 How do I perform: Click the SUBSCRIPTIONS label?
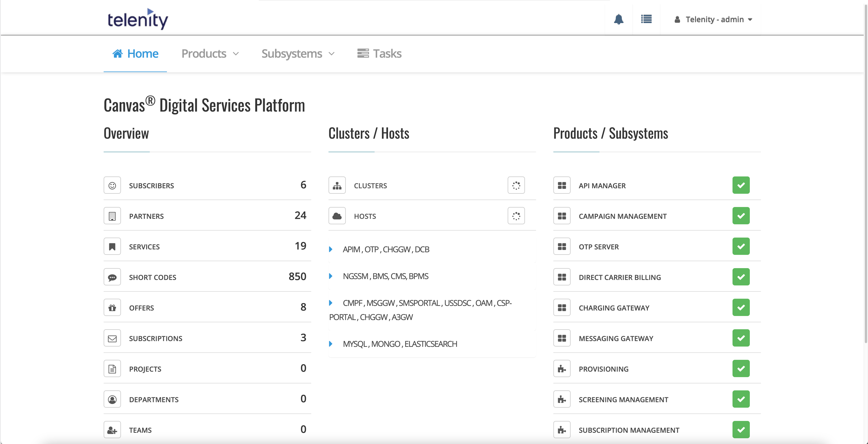click(156, 338)
